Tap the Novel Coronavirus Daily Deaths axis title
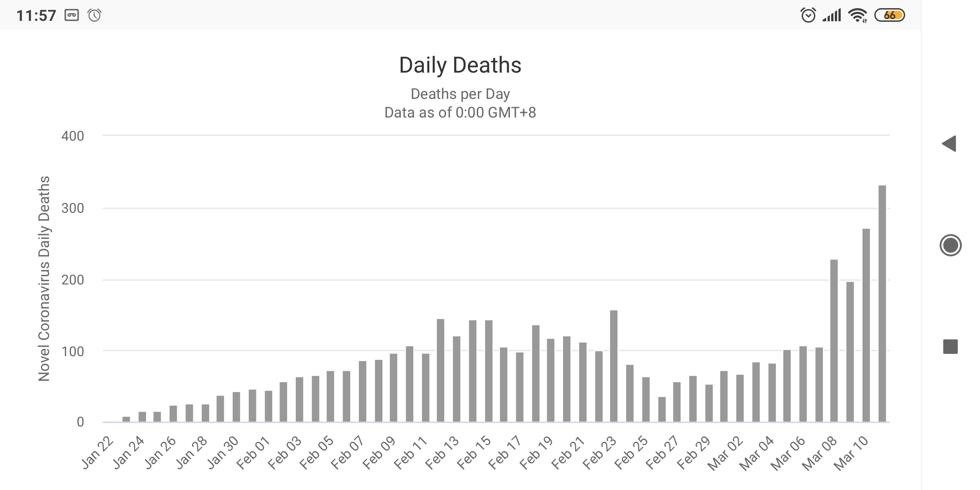 point(44,279)
